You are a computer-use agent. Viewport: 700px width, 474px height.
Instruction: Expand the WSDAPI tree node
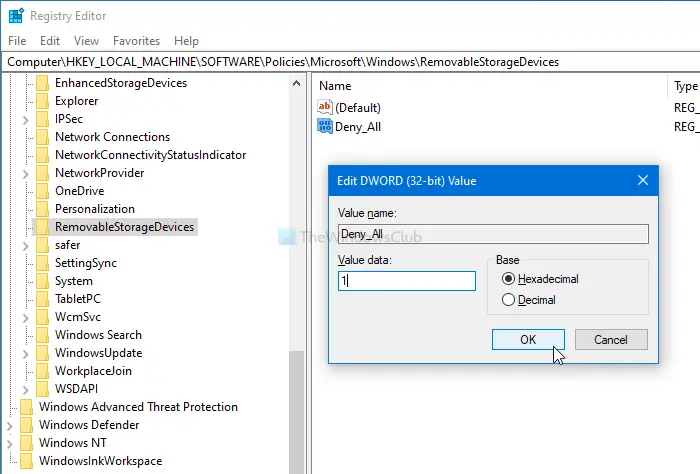click(x=25, y=390)
